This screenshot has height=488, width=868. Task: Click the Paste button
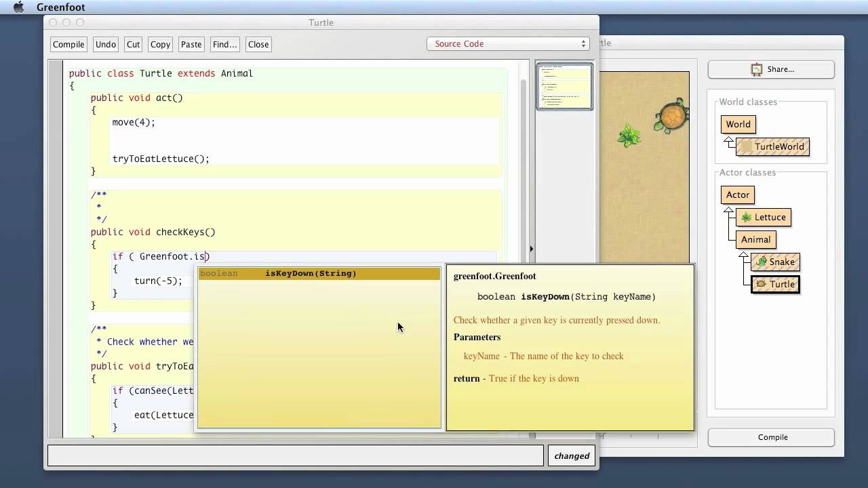(x=191, y=44)
